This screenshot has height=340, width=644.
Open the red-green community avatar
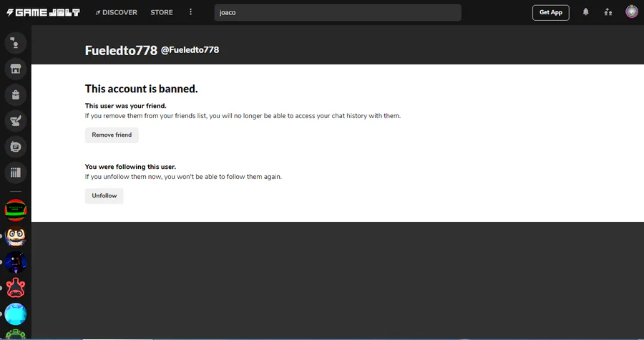tap(16, 210)
